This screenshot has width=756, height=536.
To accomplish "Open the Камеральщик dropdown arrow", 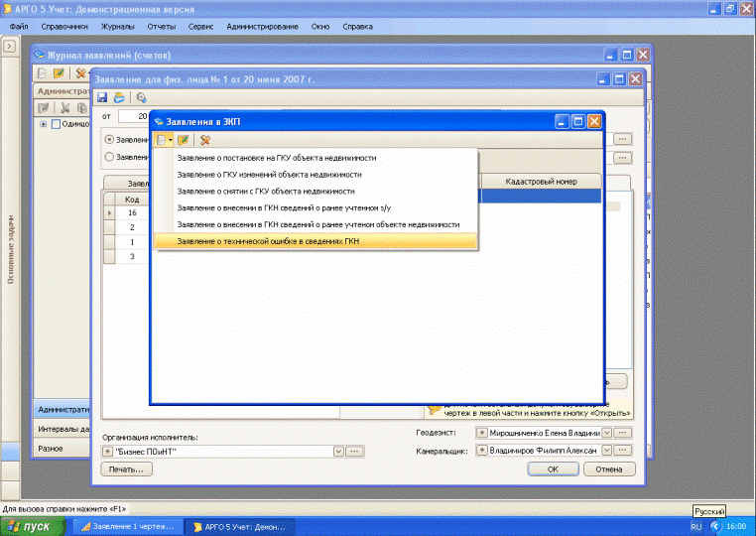I will click(606, 450).
